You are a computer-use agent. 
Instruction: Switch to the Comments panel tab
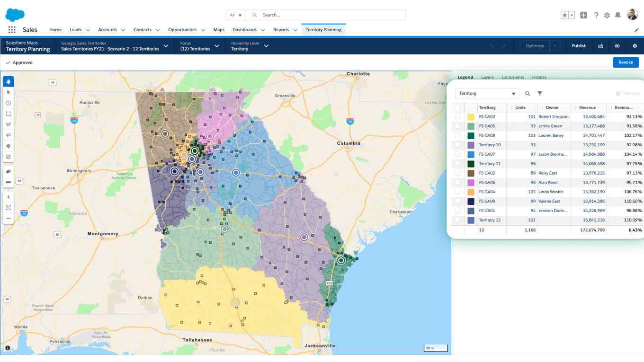[513, 77]
